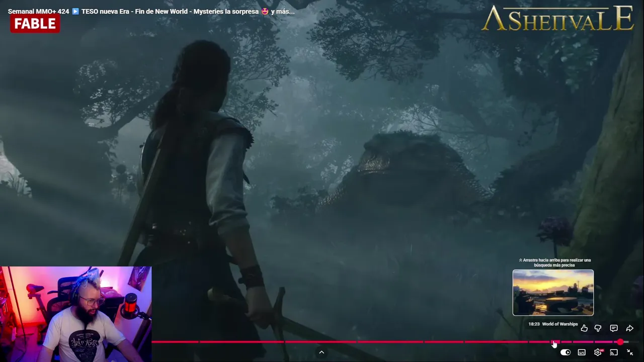
Task: Toggle subtitles/closed captions
Action: click(x=582, y=352)
